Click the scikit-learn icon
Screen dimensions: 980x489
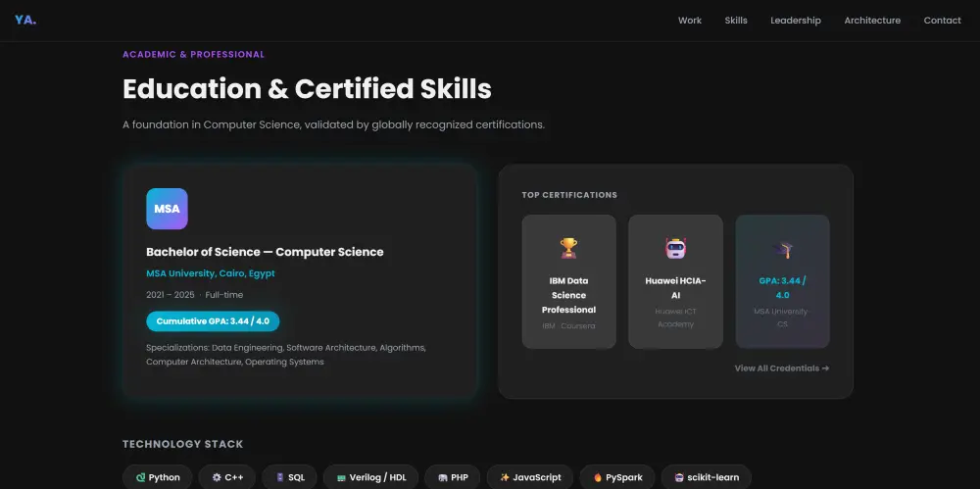679,477
